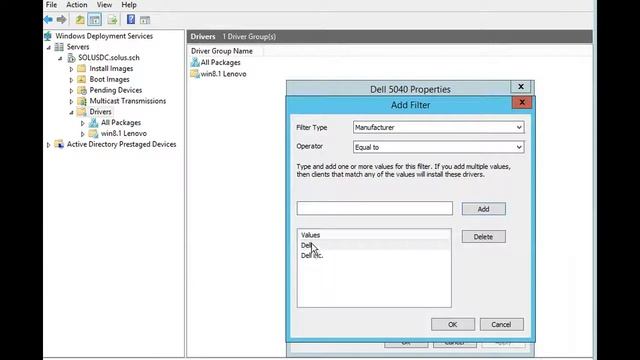Click the Servers node icon

pyautogui.click(x=59, y=47)
